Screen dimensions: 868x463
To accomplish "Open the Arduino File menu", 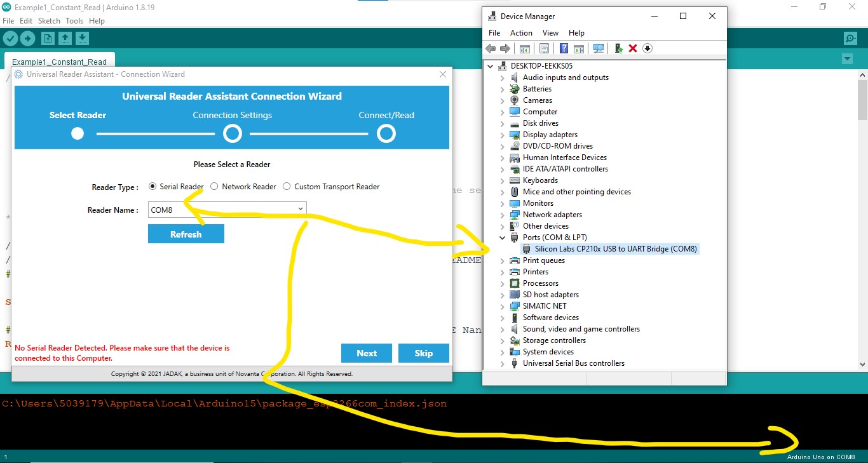I will [8, 21].
